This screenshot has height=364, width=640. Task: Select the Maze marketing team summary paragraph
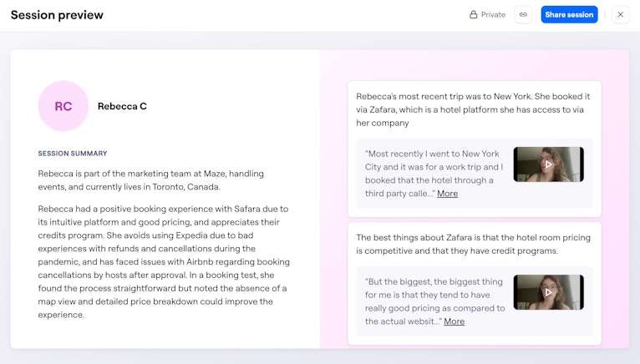click(x=150, y=179)
